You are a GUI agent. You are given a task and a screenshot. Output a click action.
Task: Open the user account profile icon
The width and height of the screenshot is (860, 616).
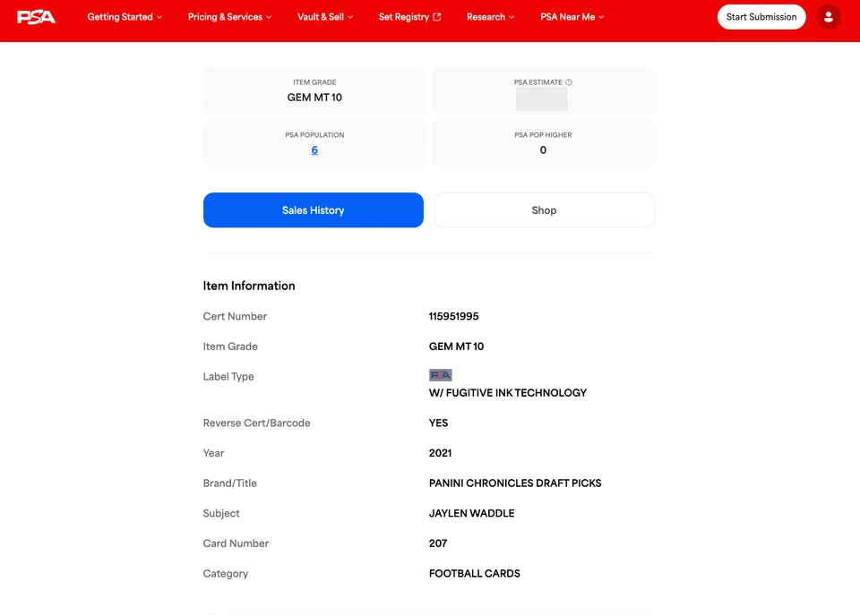pos(828,17)
